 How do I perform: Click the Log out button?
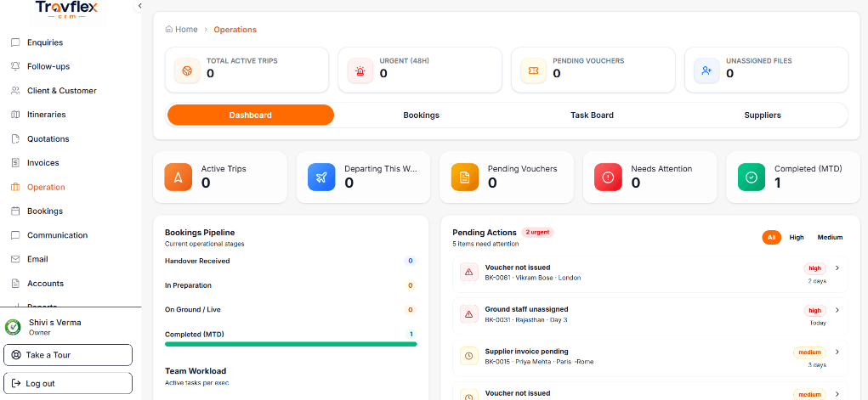click(x=68, y=383)
